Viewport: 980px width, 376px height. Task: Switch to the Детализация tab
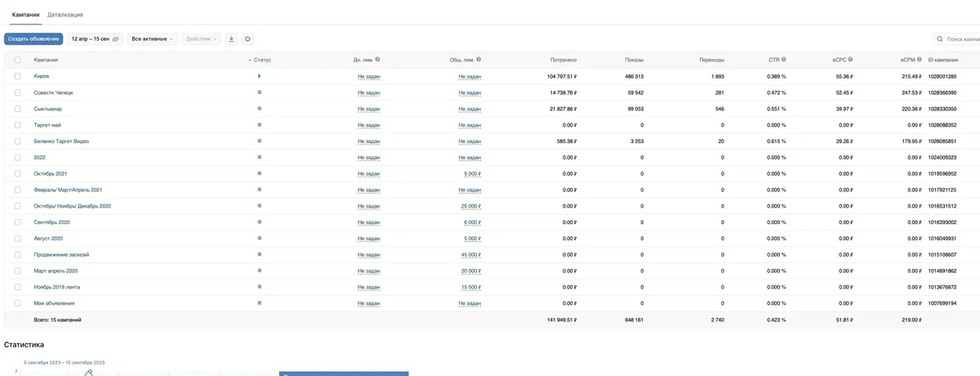pyautogui.click(x=65, y=16)
